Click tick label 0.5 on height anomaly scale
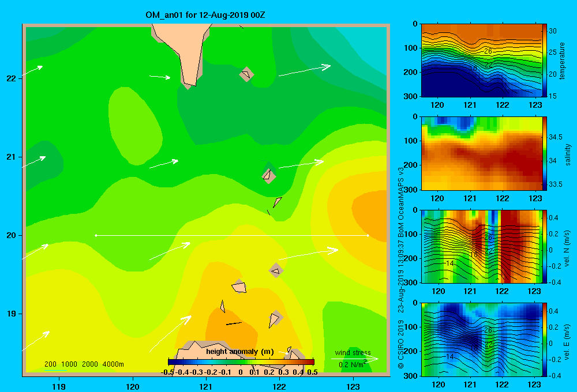The width and height of the screenshot is (577, 392). [312, 372]
